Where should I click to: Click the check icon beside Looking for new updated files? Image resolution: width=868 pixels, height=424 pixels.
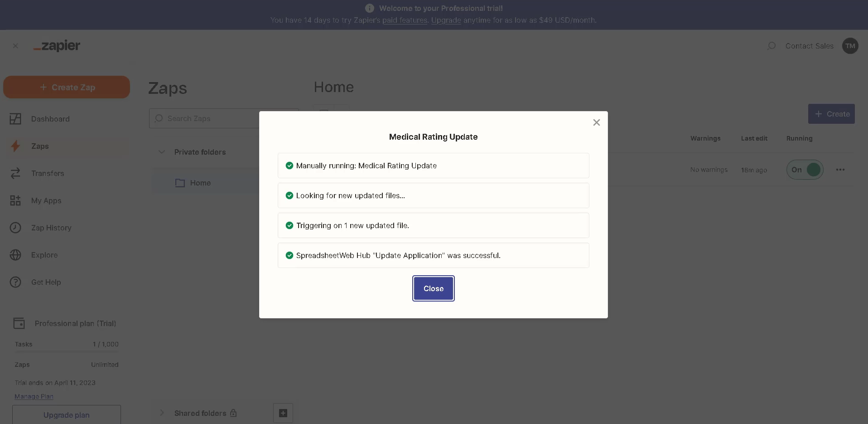pos(289,195)
